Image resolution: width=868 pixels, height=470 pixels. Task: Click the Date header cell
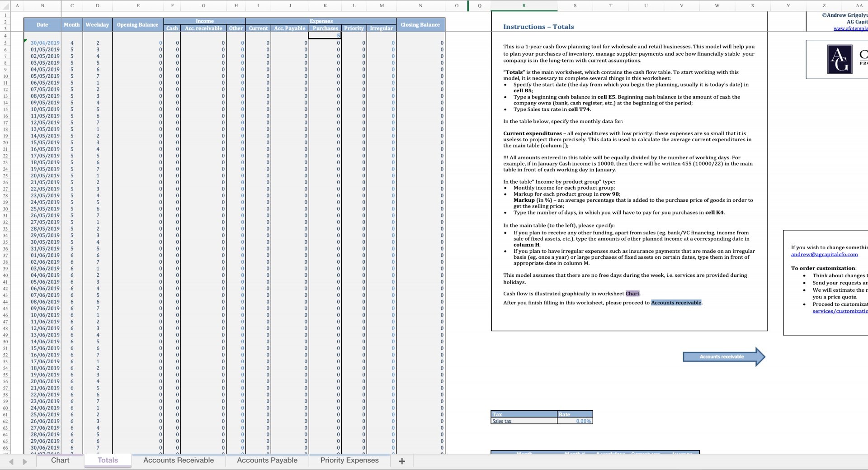[42, 25]
